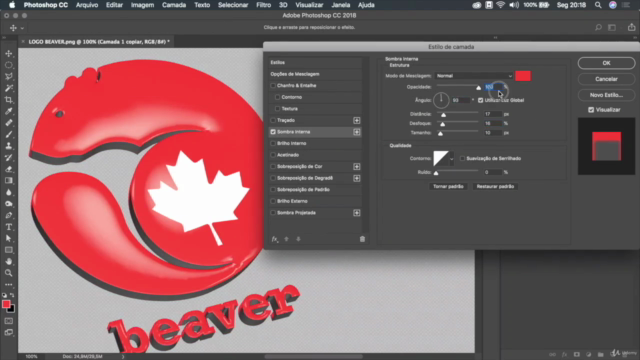
Task: Click the Distância slider handle
Action: click(x=443, y=115)
